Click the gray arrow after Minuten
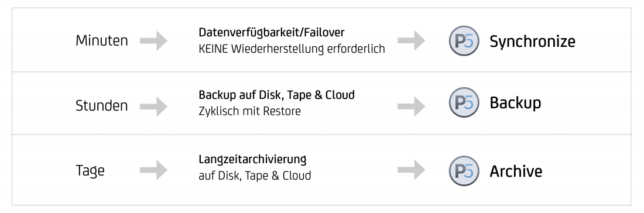 pos(153,40)
